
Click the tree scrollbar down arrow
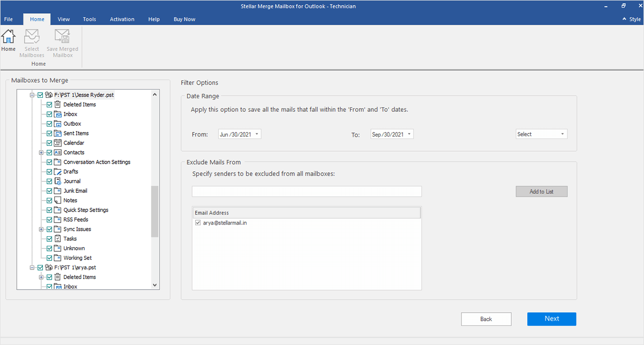(155, 285)
